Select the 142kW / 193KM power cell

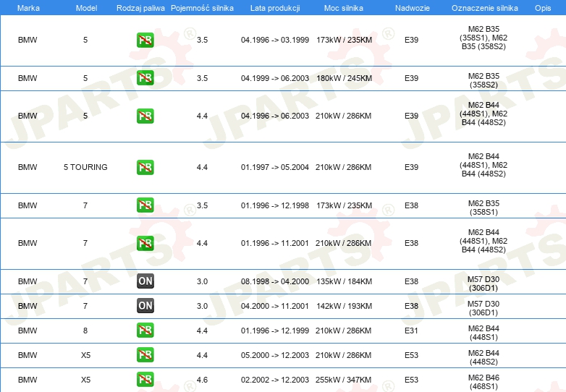344,306
